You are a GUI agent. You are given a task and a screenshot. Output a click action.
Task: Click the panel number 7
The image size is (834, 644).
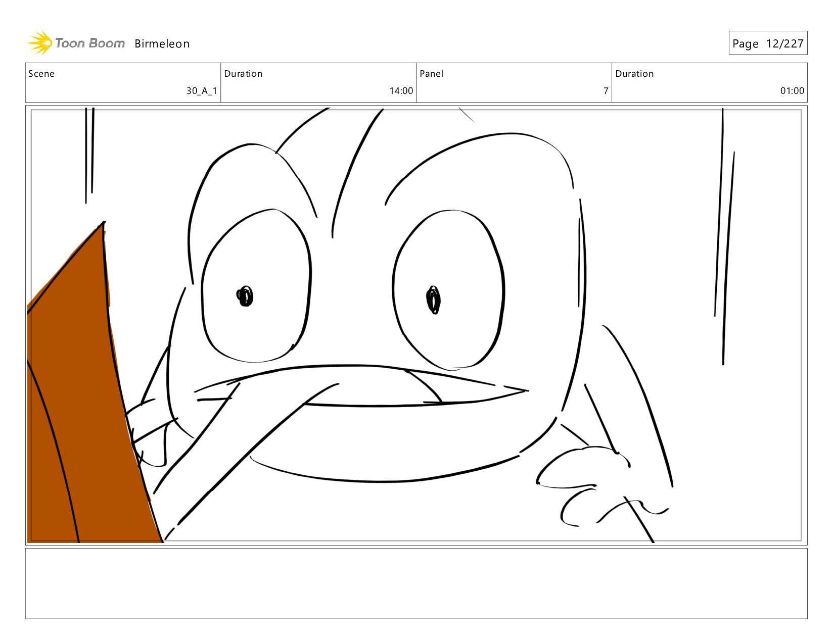[606, 91]
